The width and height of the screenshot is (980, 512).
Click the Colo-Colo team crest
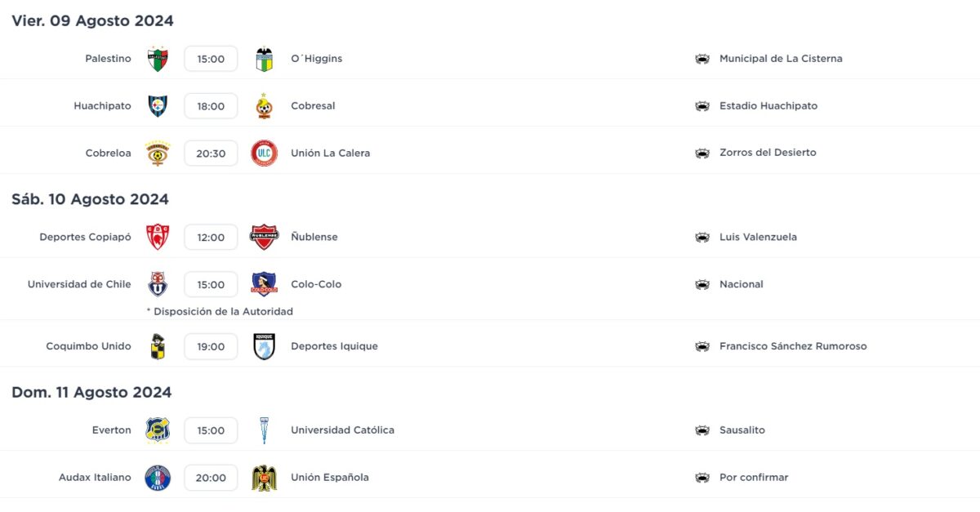[264, 284]
